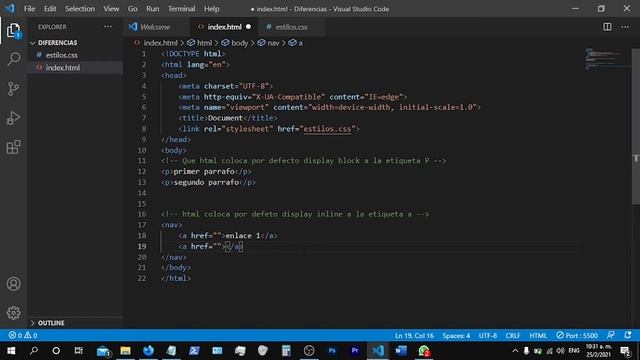The height and width of the screenshot is (360, 640).
Task: Click the unsaved dot on index.html tab
Action: pos(248,27)
